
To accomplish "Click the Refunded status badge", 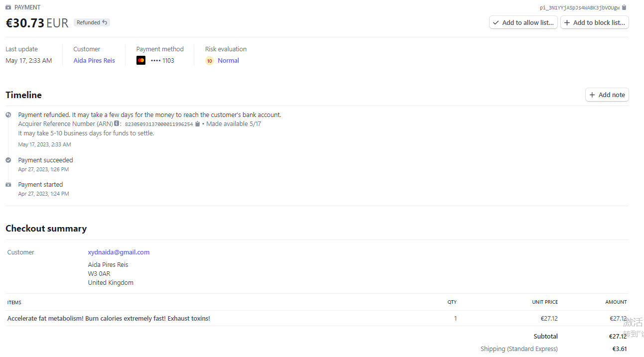I will pos(92,22).
